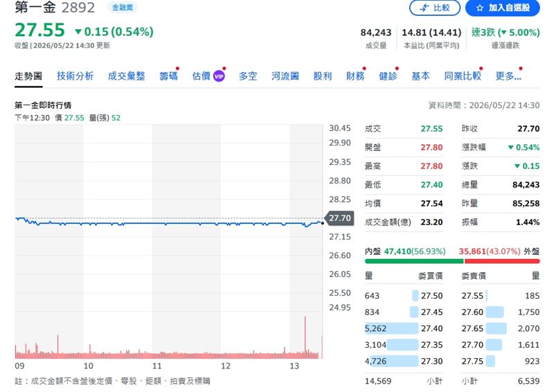This screenshot has width=554, height=392.
Task: Click the bid price 27.50 row
Action: click(404, 296)
